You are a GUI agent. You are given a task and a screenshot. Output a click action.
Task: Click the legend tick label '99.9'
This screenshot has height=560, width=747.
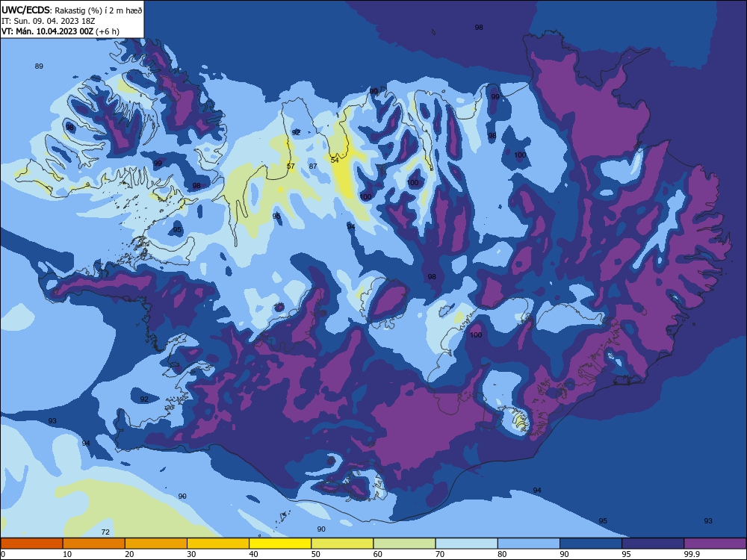point(691,554)
